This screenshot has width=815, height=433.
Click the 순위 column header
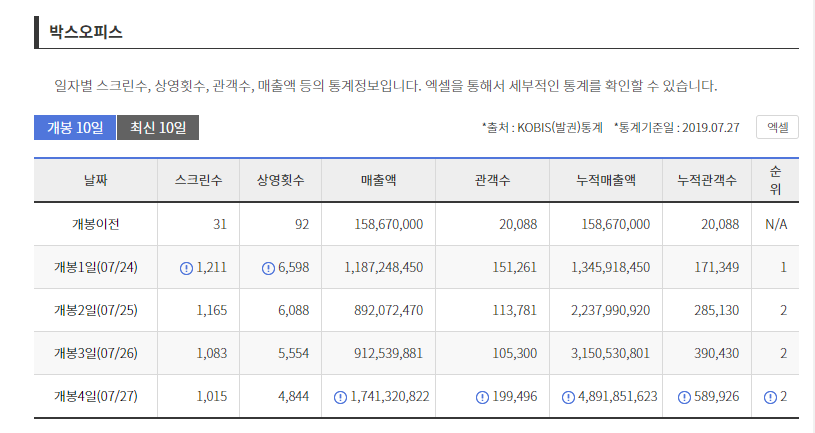[775, 180]
